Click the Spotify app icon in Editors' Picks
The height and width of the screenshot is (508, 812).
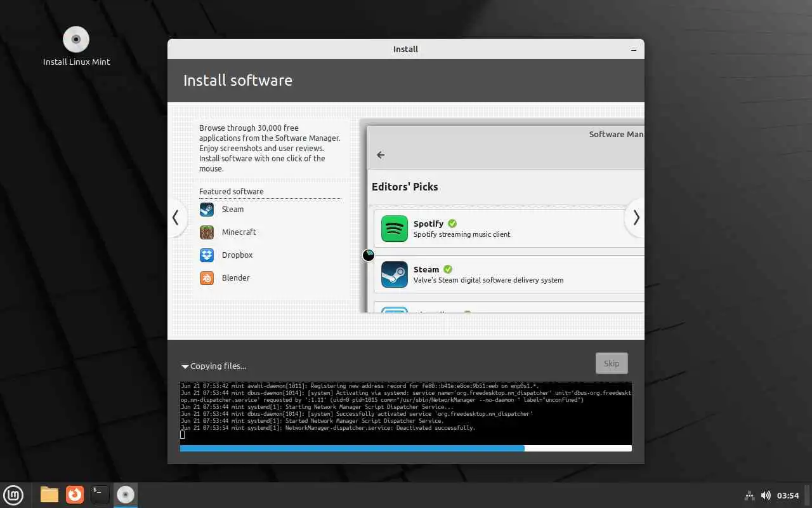tap(395, 229)
